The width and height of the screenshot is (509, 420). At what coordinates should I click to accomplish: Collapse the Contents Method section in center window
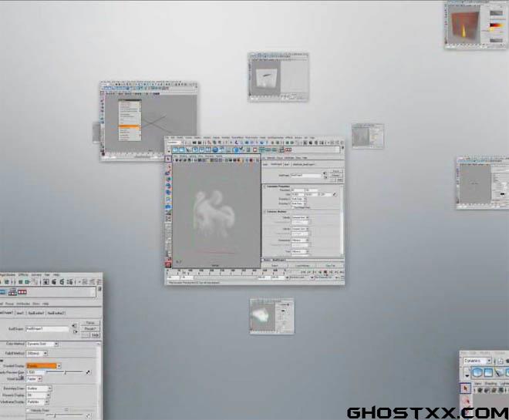coord(265,212)
